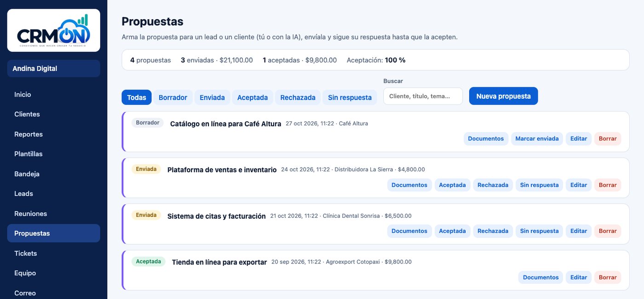Open Documentos for Café Altura proposal

click(x=486, y=139)
